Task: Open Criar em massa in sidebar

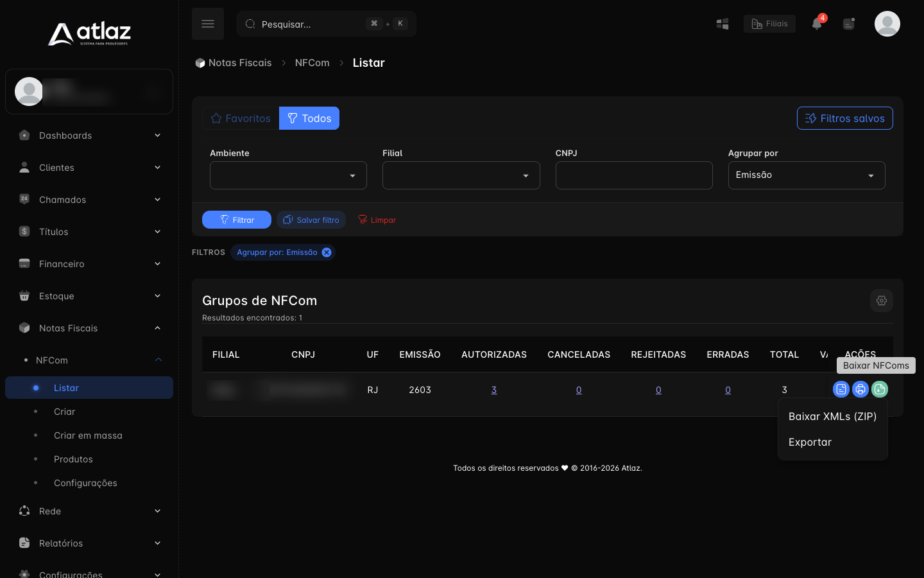Action: (89, 435)
